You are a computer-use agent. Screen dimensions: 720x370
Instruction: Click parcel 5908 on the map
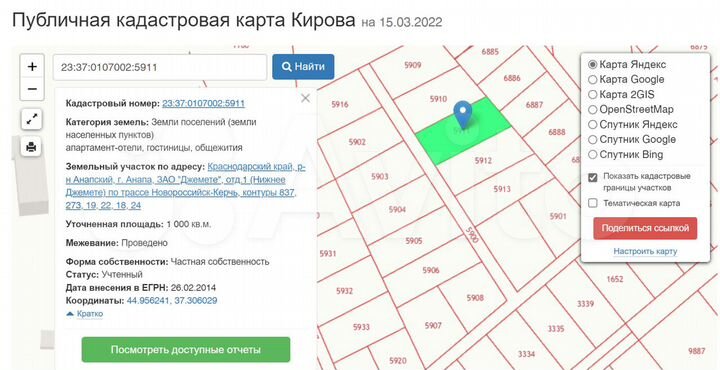(x=475, y=297)
